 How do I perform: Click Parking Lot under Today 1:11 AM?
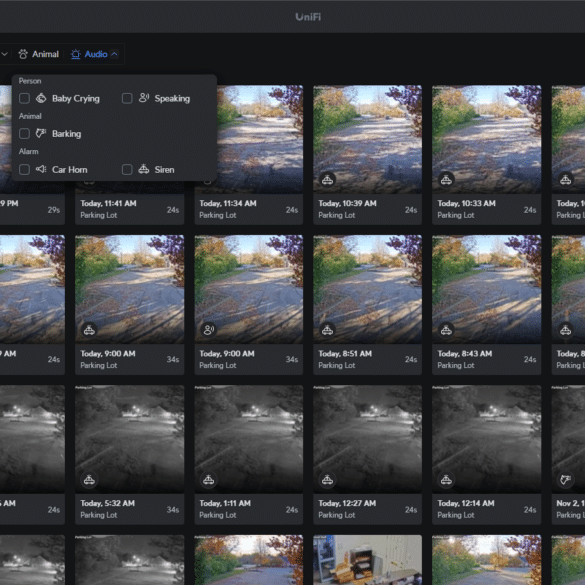coord(218,515)
